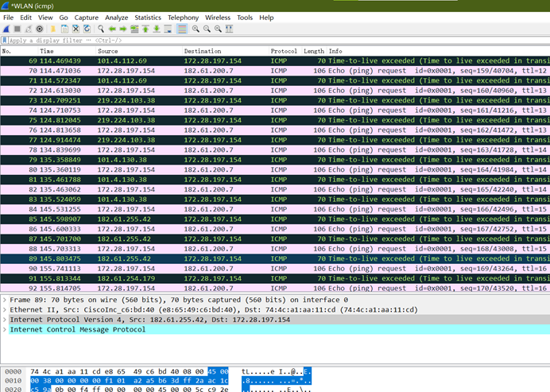
Task: Reload the capture file
Action: click(x=87, y=29)
